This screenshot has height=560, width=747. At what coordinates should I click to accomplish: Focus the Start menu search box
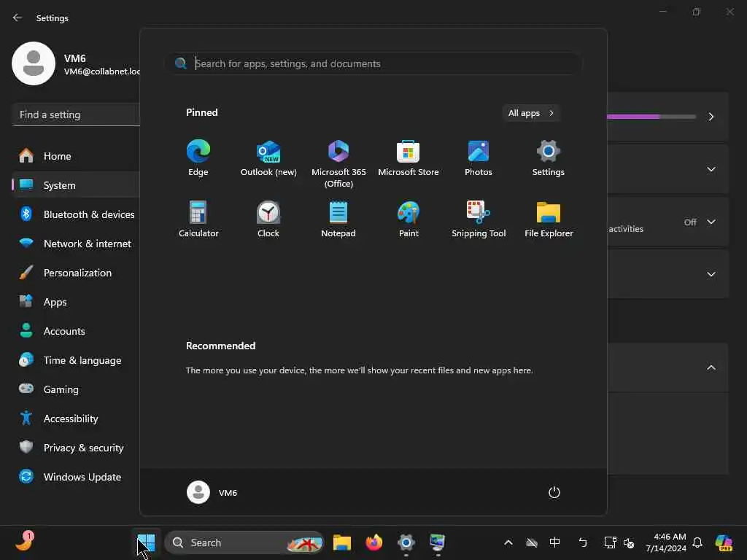[373, 63]
